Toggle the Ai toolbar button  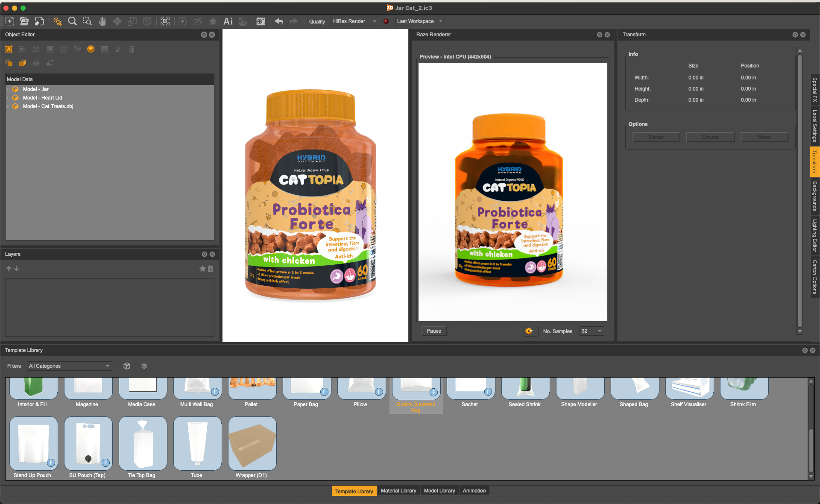pyautogui.click(x=228, y=21)
